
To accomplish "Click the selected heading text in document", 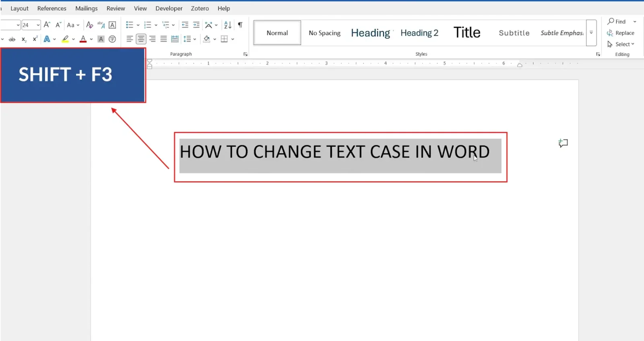I will point(334,152).
